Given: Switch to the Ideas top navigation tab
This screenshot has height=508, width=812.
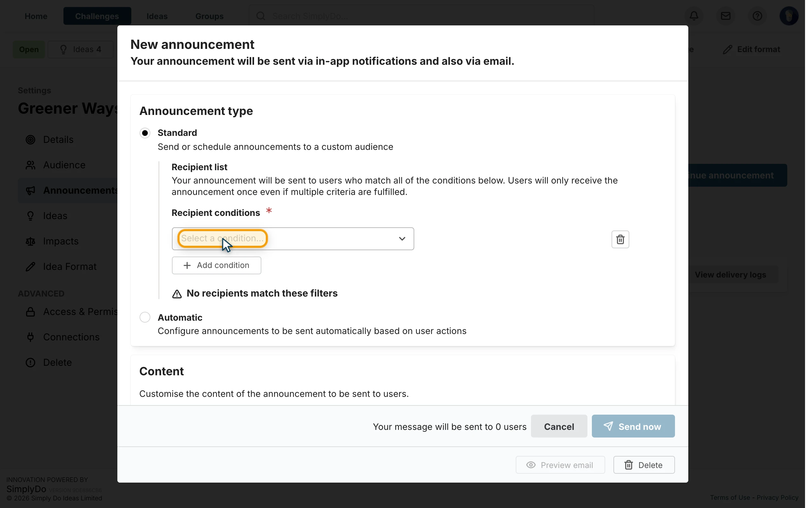Looking at the screenshot, I should coord(157,16).
